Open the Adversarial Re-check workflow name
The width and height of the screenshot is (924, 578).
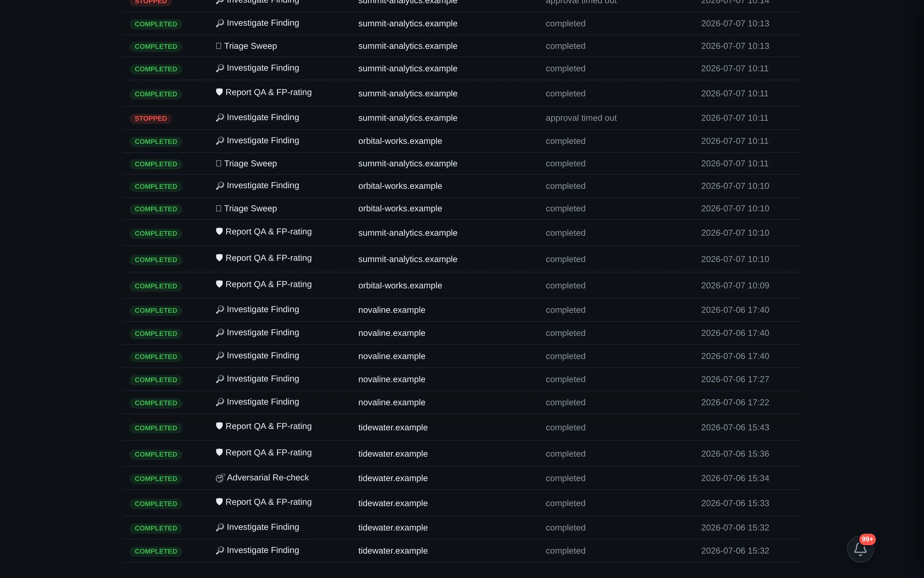pyautogui.click(x=268, y=477)
